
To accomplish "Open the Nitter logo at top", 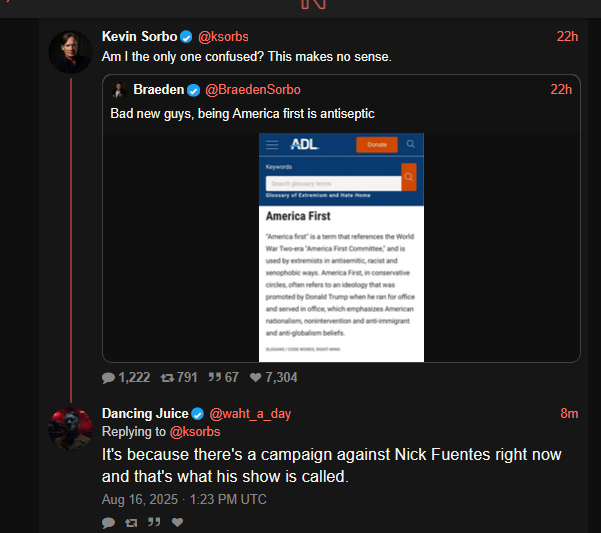I will click(313, 4).
